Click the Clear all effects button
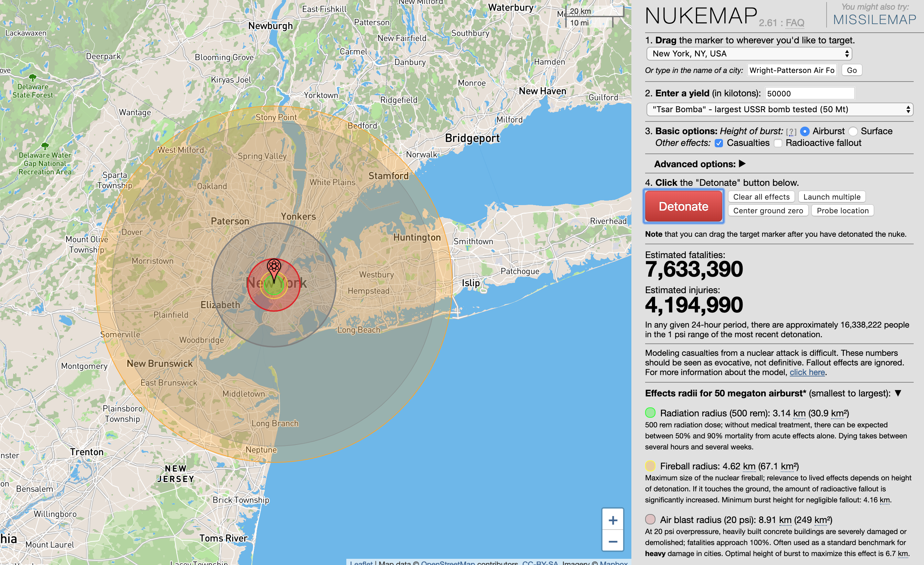Screen dimensions: 924x565 (761, 197)
